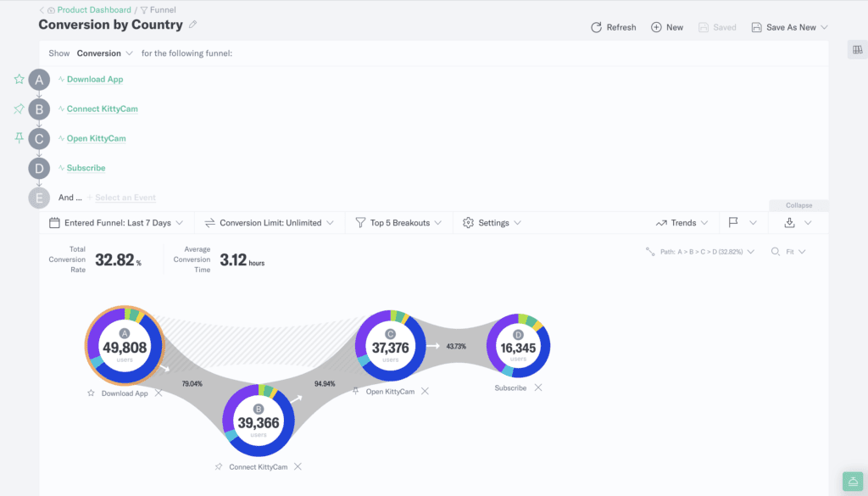Click the export download icon
Image resolution: width=868 pixels, height=496 pixels.
click(790, 222)
